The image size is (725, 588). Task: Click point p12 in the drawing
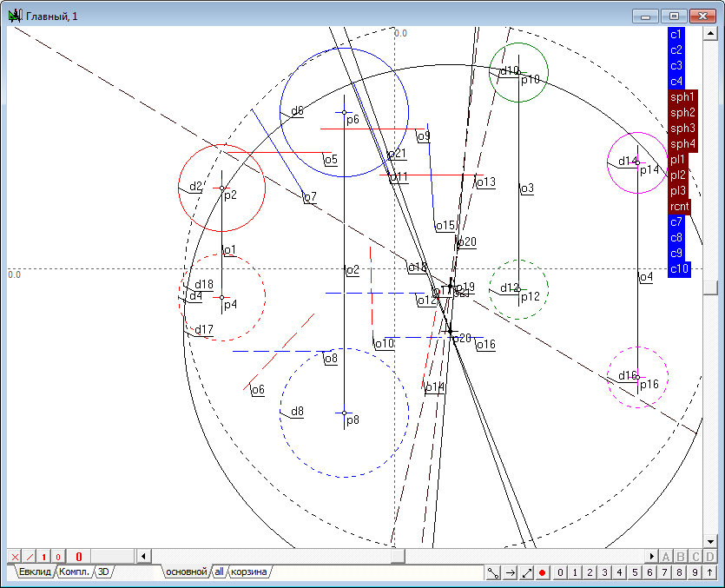[x=518, y=289]
